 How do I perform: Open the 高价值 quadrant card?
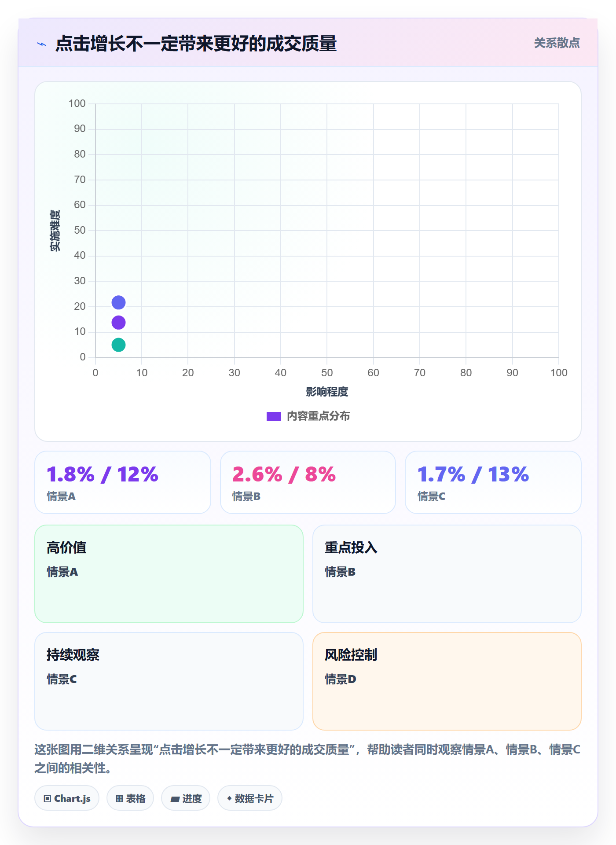[x=169, y=574]
